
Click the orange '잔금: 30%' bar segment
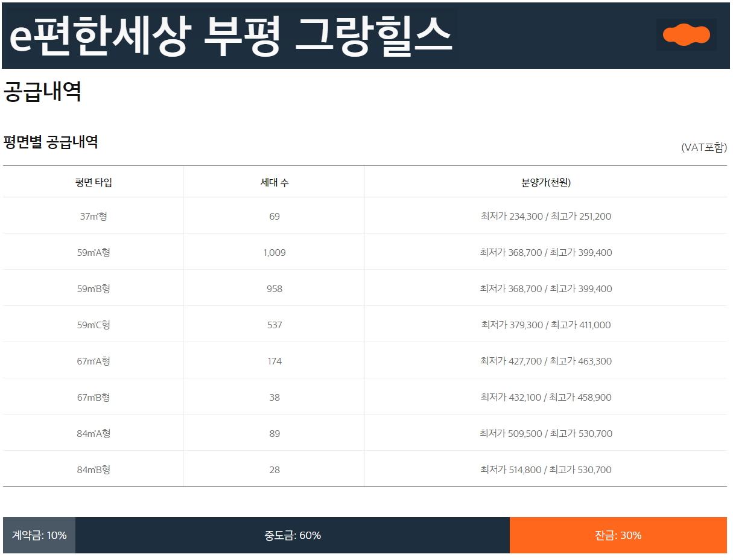pos(618,535)
